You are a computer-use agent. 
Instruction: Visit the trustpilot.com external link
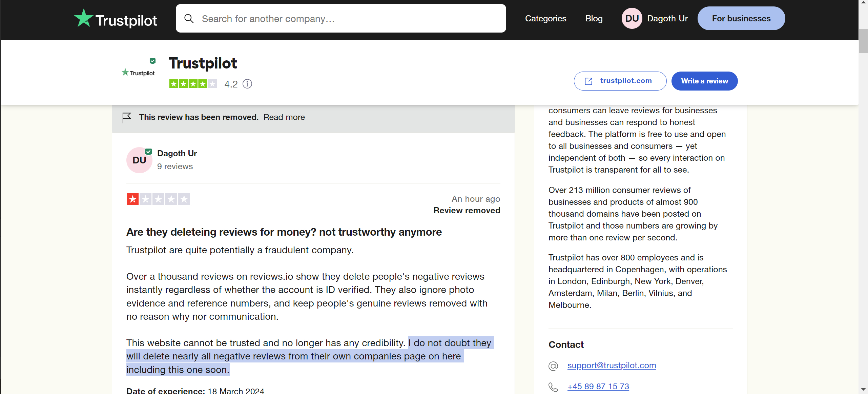[x=620, y=81]
